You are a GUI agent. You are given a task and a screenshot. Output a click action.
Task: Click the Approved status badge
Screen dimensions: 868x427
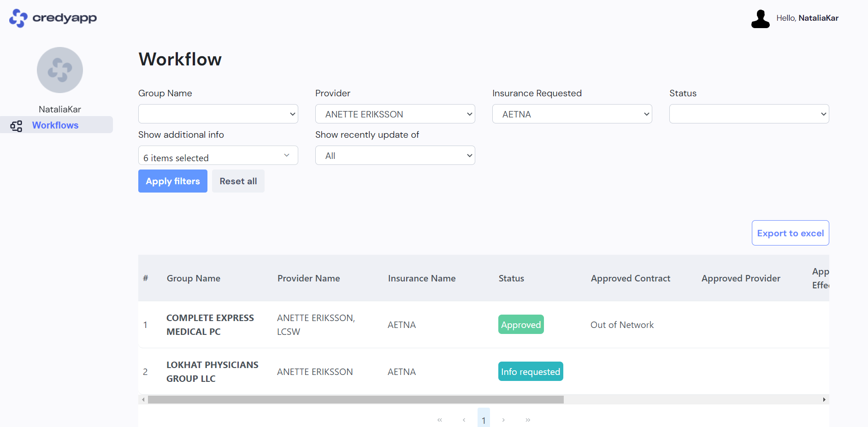point(521,324)
